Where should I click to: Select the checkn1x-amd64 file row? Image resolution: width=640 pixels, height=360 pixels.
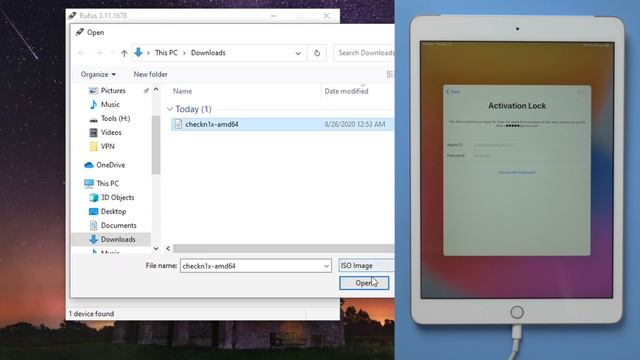click(x=282, y=124)
